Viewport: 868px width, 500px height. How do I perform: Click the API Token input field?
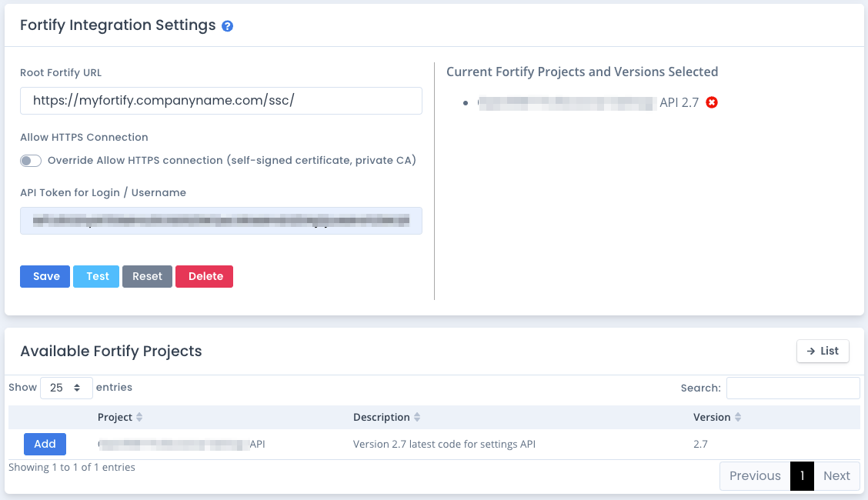pos(221,221)
